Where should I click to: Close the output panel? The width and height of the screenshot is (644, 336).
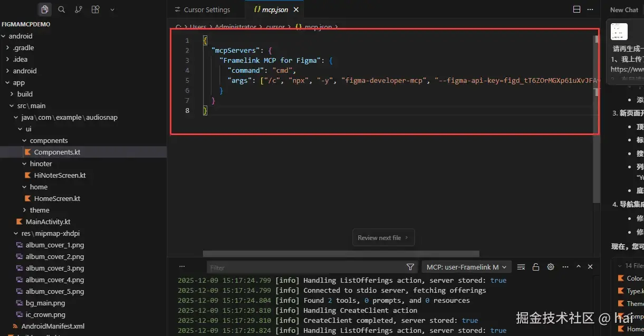coord(590,267)
